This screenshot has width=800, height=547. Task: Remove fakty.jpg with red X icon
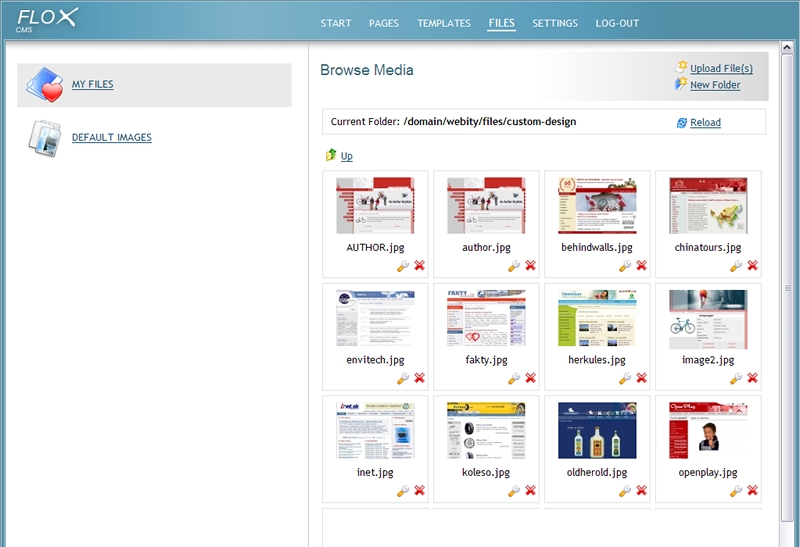531,378
